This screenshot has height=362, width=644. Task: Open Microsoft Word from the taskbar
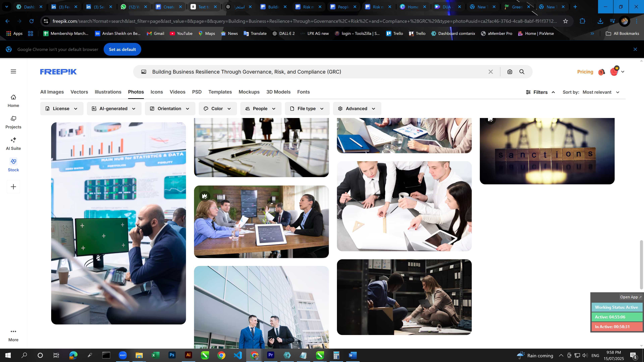(353, 355)
